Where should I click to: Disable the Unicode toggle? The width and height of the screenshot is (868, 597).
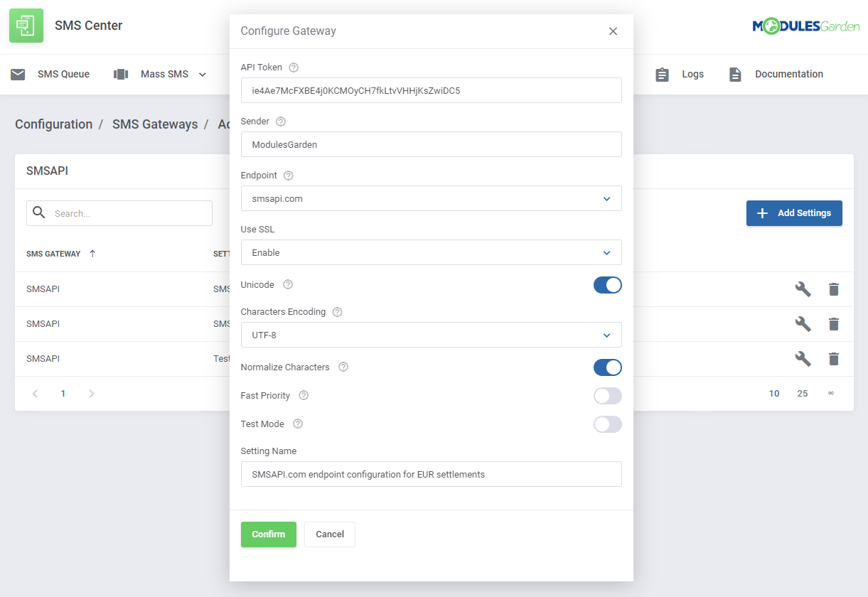[x=608, y=284]
